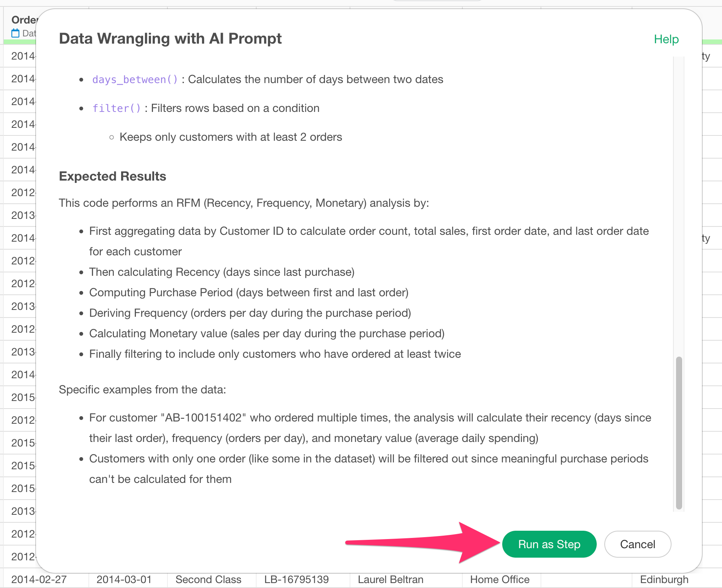
Task: Click the Home Office segment cell
Action: (x=500, y=580)
